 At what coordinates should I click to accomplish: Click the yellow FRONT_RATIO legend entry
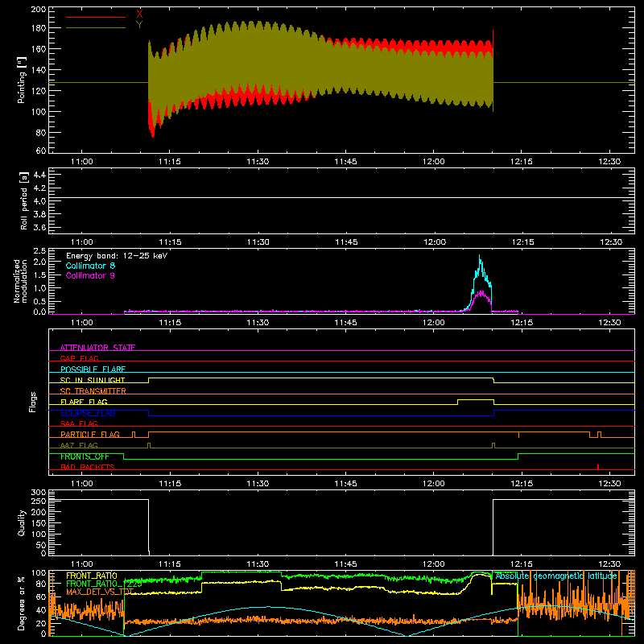92,576
